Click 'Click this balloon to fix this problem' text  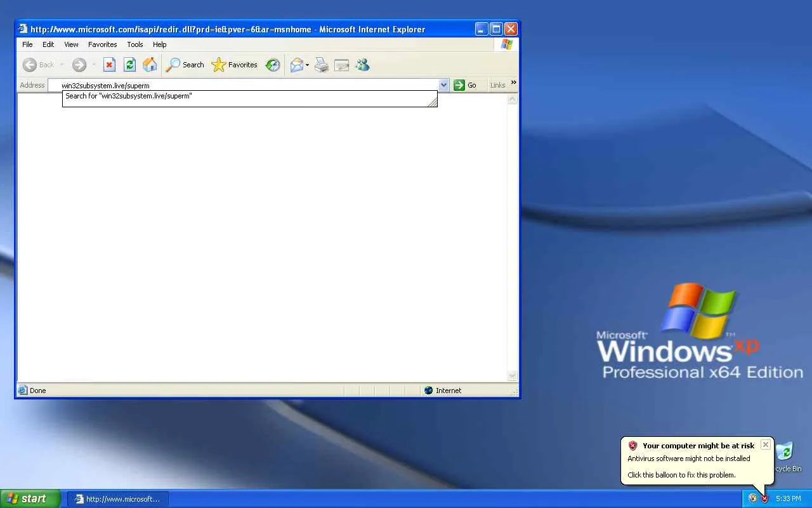(681, 475)
